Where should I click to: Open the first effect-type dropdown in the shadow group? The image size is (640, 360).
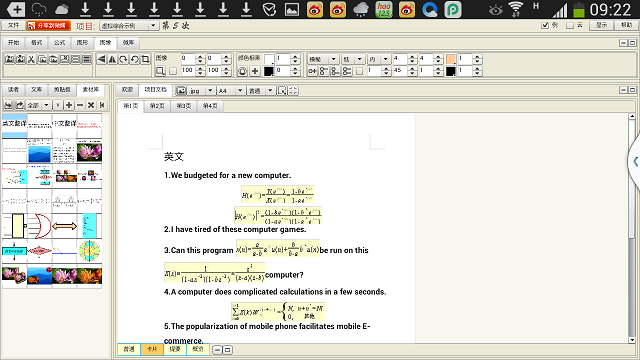(x=333, y=59)
